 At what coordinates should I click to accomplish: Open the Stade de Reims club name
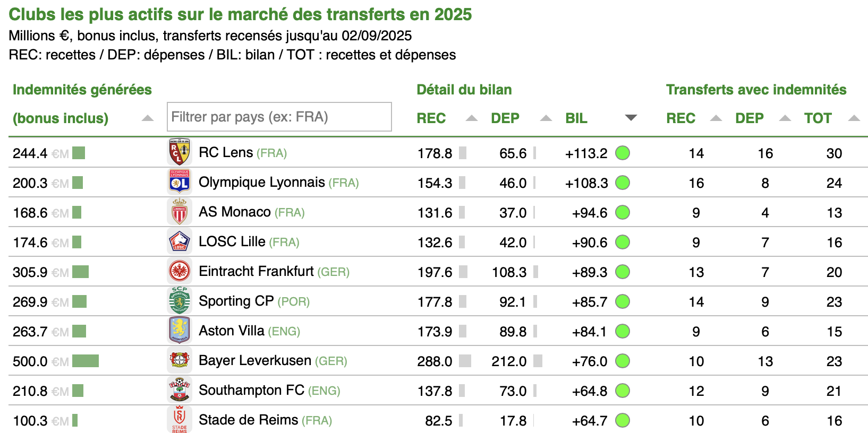point(248,420)
